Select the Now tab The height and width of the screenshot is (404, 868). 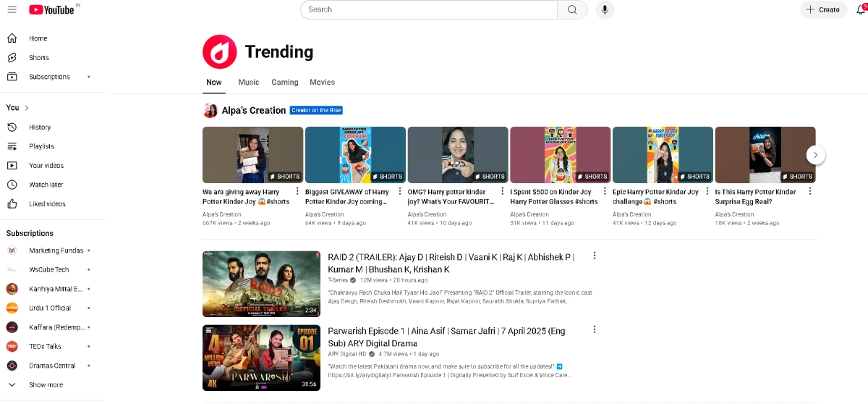214,83
